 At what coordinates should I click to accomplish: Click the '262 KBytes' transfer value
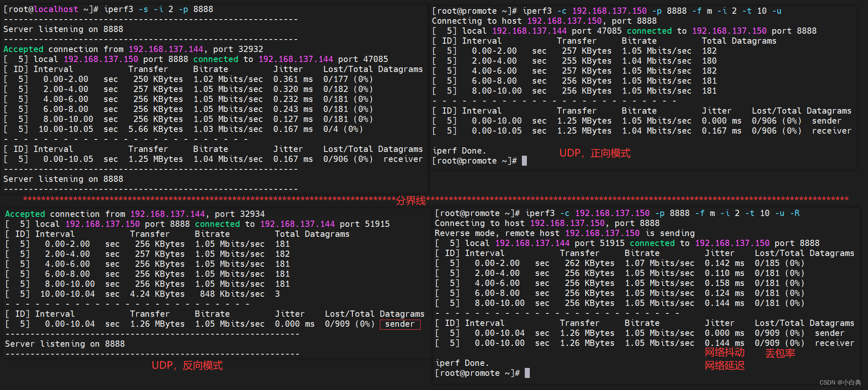pyautogui.click(x=590, y=263)
